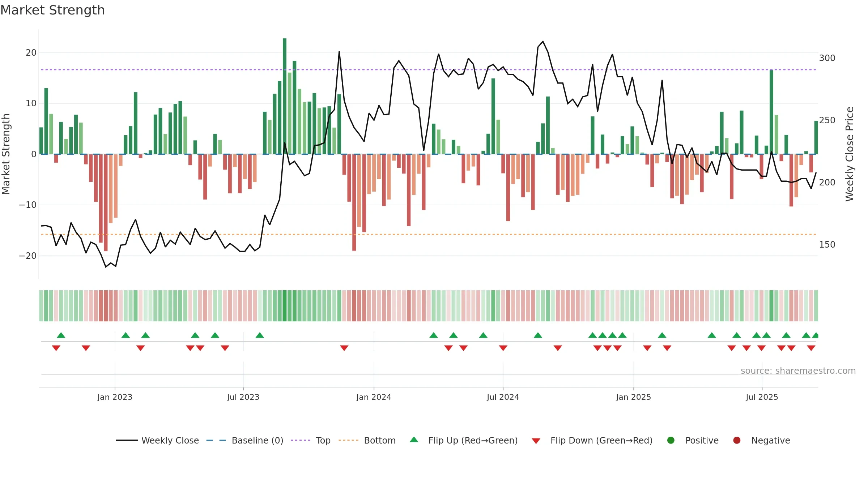Toggle the Negative legend entry
This screenshot has width=868, height=488.
coord(761,440)
